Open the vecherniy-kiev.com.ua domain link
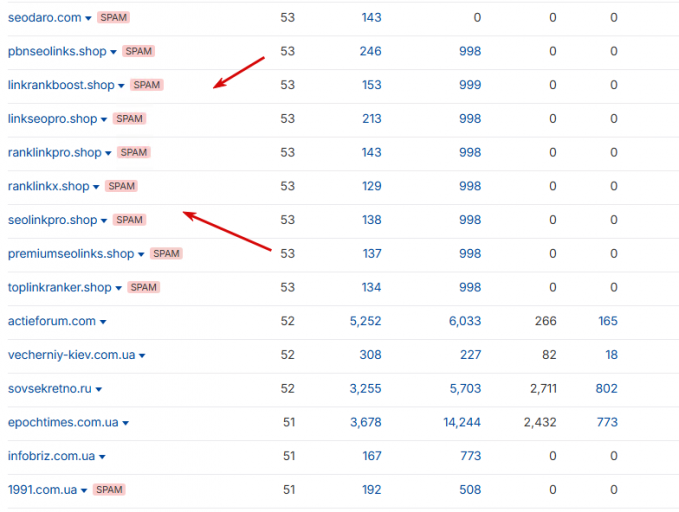Screen dimensions: 679x512 point(71,355)
